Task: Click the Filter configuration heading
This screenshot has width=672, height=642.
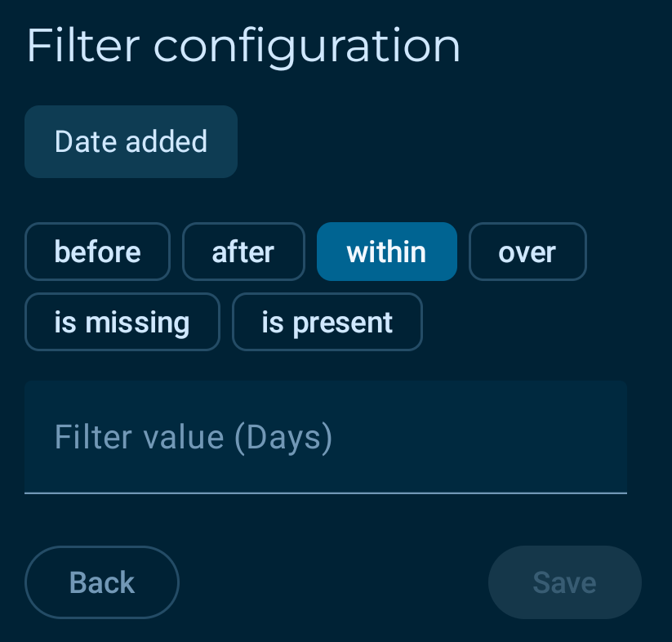Action: click(x=243, y=45)
